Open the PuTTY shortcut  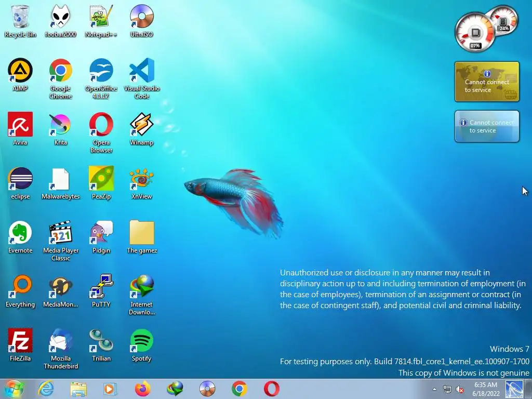pos(101,291)
